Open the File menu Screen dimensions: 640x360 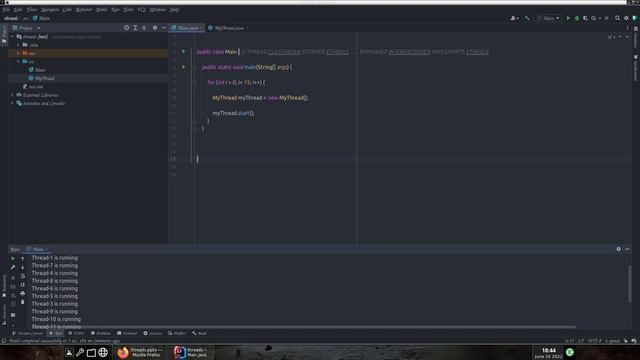pos(6,9)
